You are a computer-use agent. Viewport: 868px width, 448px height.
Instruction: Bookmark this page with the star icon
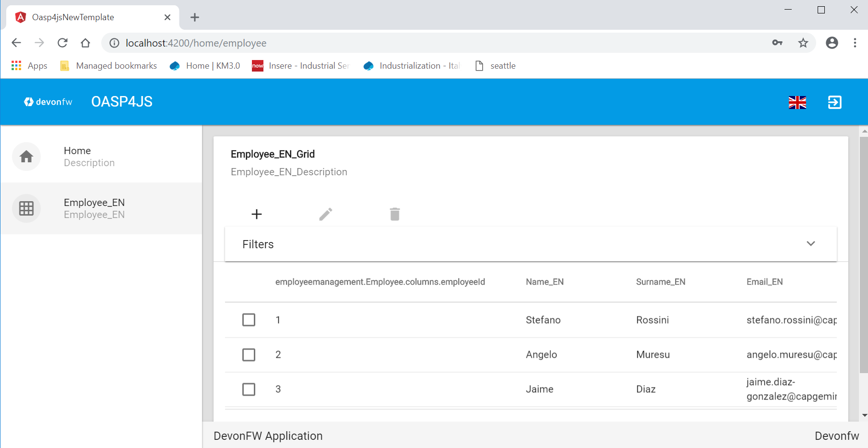(803, 43)
